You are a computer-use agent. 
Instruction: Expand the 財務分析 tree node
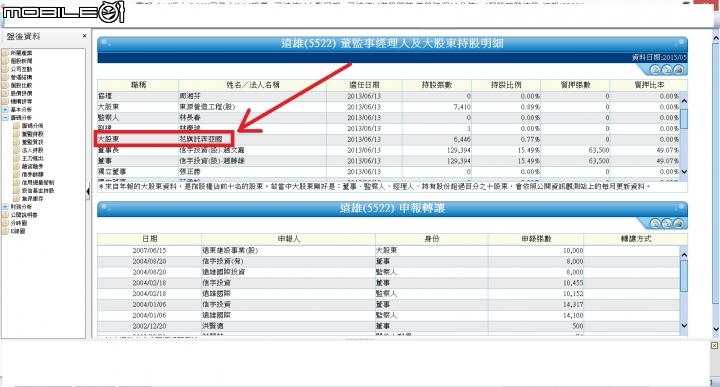pyautogui.click(x=5, y=207)
